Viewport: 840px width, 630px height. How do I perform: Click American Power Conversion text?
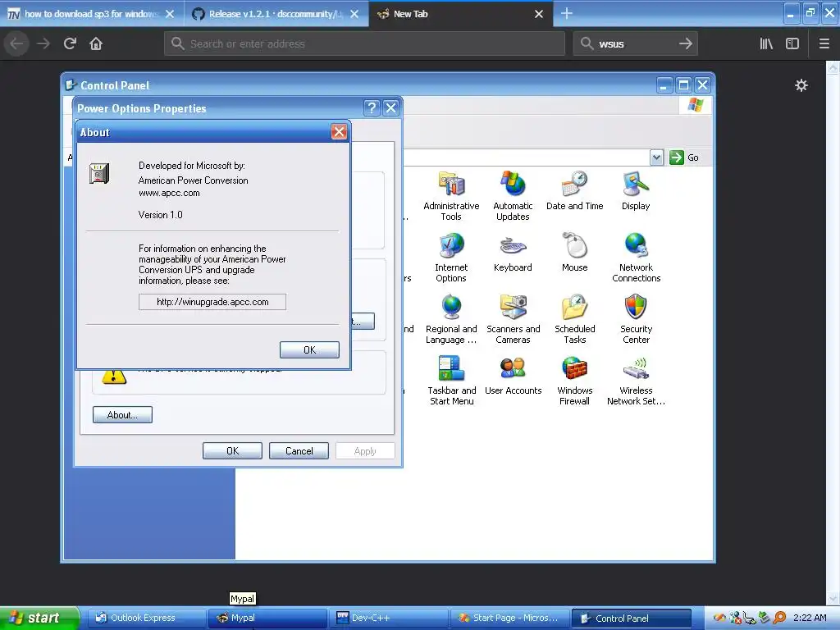tap(193, 180)
